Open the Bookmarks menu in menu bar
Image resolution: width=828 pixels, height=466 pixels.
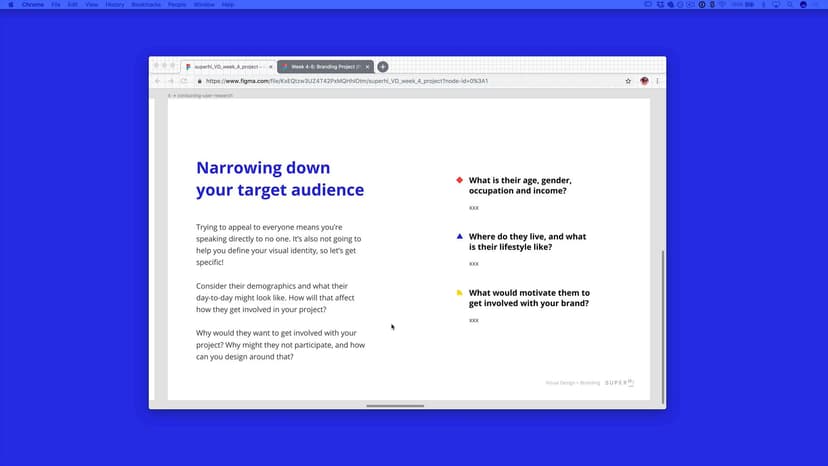145,5
